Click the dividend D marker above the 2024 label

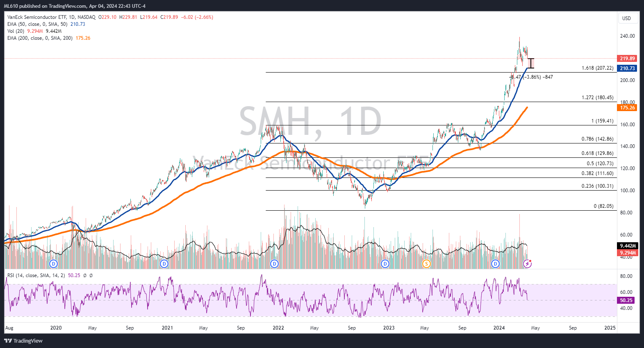496,264
